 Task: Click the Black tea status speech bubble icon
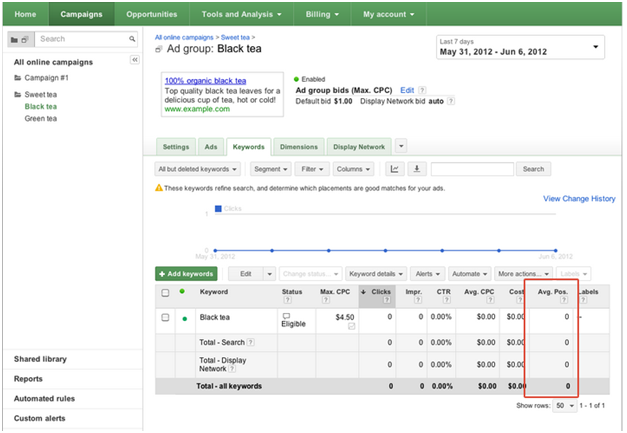point(286,316)
